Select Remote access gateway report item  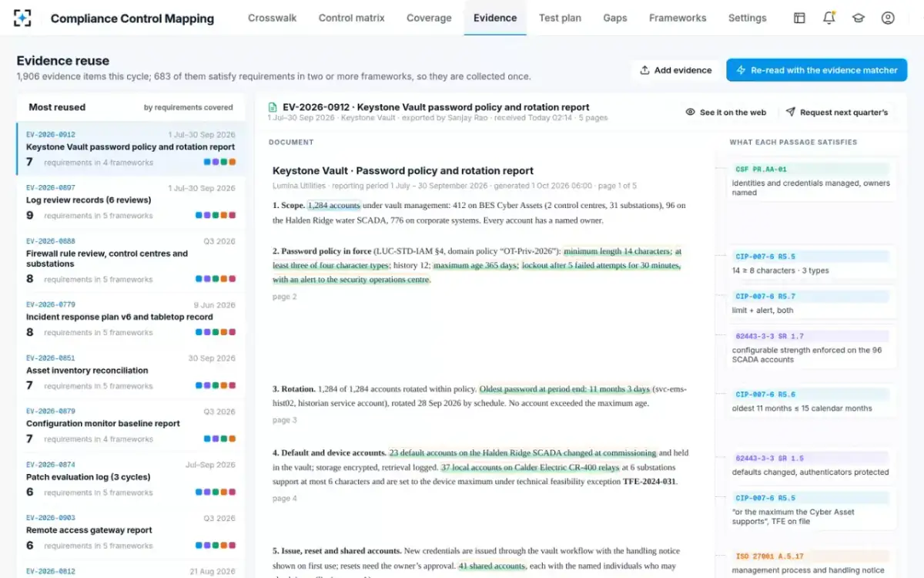point(131,533)
